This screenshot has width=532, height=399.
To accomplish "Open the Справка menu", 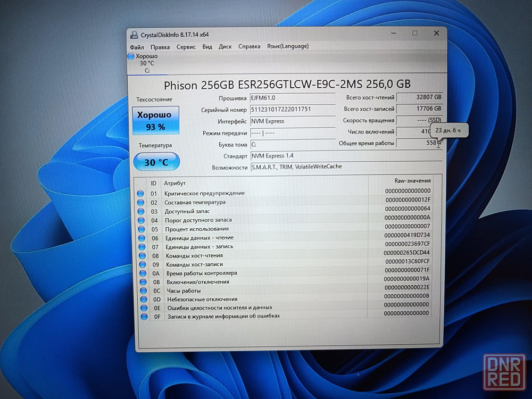I will 250,46.
